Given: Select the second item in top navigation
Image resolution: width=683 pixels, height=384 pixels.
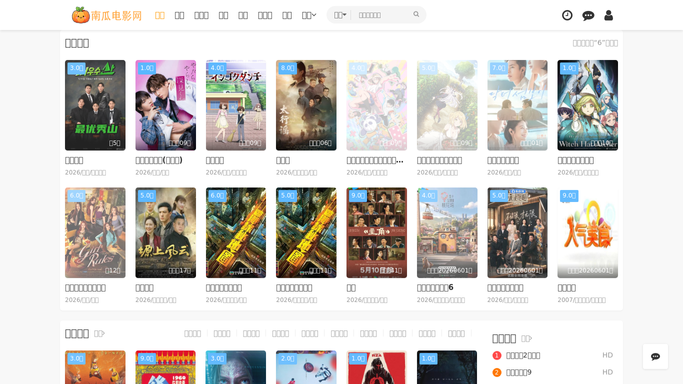Looking at the screenshot, I should [x=179, y=15].
